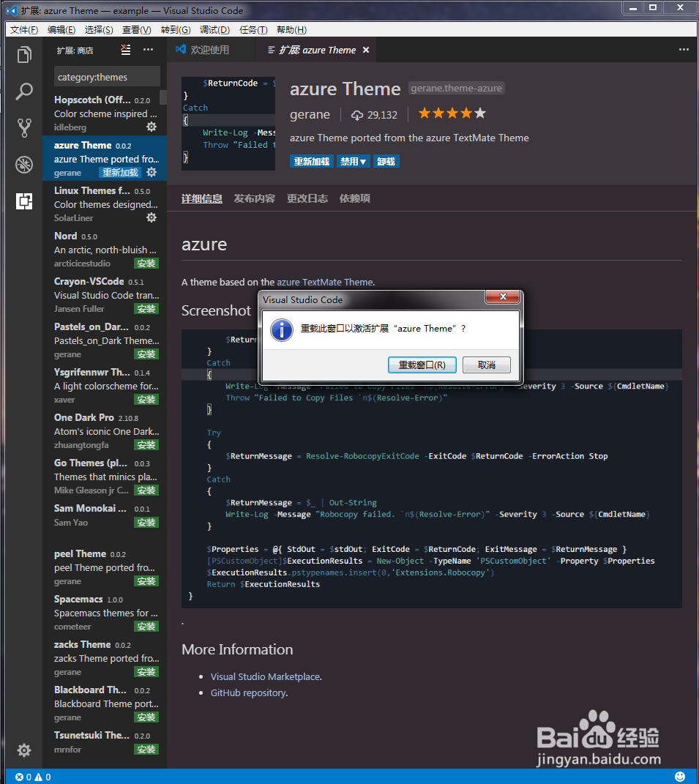Install Ysgrifennwr theme

coord(146,400)
